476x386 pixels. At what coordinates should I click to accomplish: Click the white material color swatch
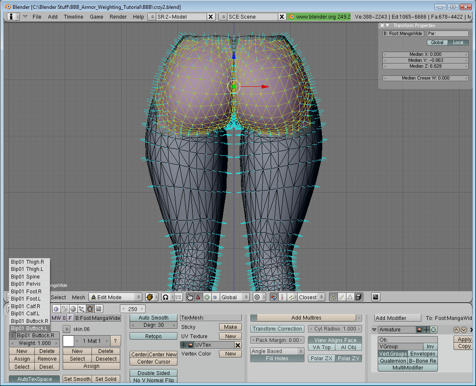coord(68,341)
